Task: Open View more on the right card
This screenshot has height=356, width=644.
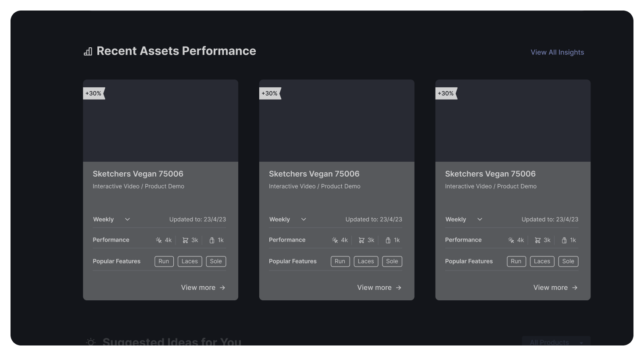Action: [x=555, y=288]
